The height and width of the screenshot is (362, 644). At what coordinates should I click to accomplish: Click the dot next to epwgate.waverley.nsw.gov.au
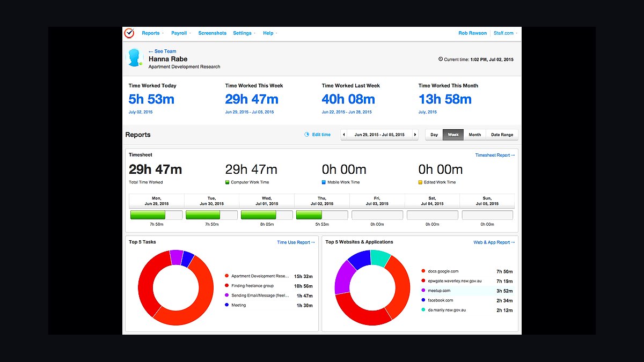coord(423,281)
